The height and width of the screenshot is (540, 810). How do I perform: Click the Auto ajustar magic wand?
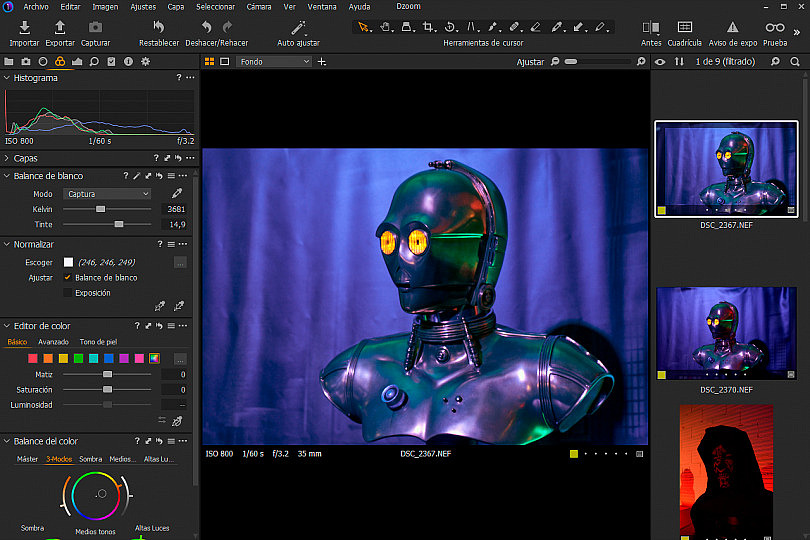pyautogui.click(x=298, y=28)
